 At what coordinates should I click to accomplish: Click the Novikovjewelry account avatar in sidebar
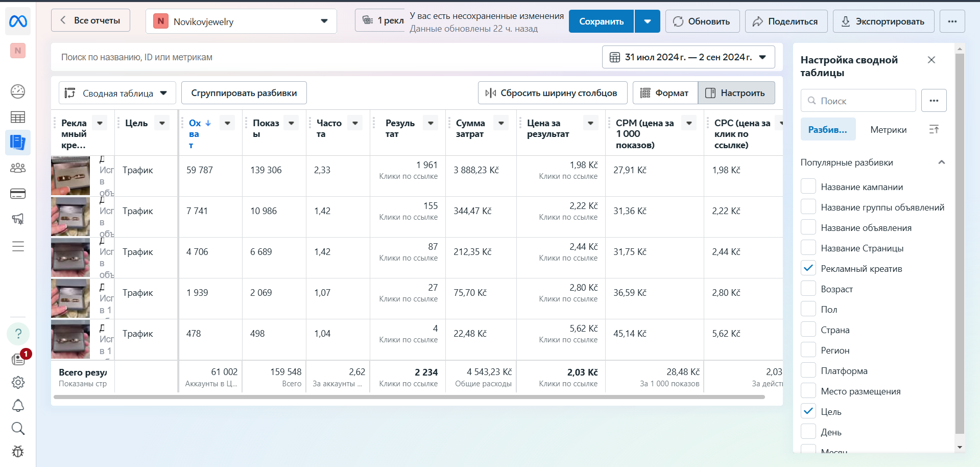[x=18, y=51]
